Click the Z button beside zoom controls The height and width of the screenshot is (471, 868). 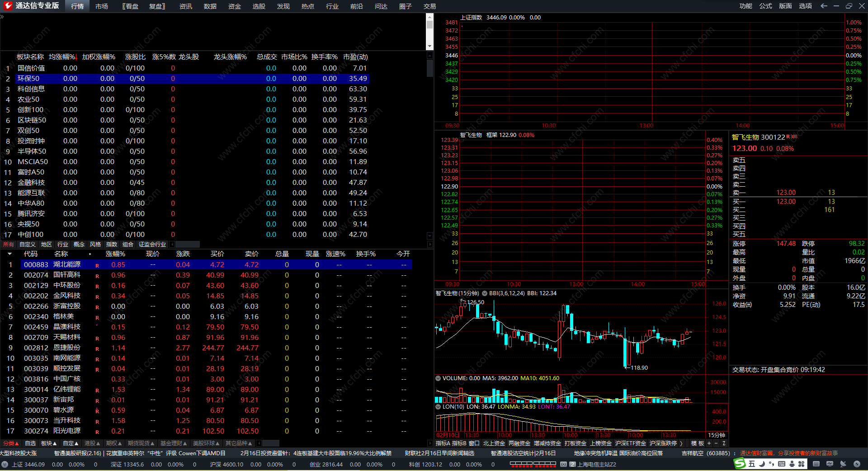point(724,443)
